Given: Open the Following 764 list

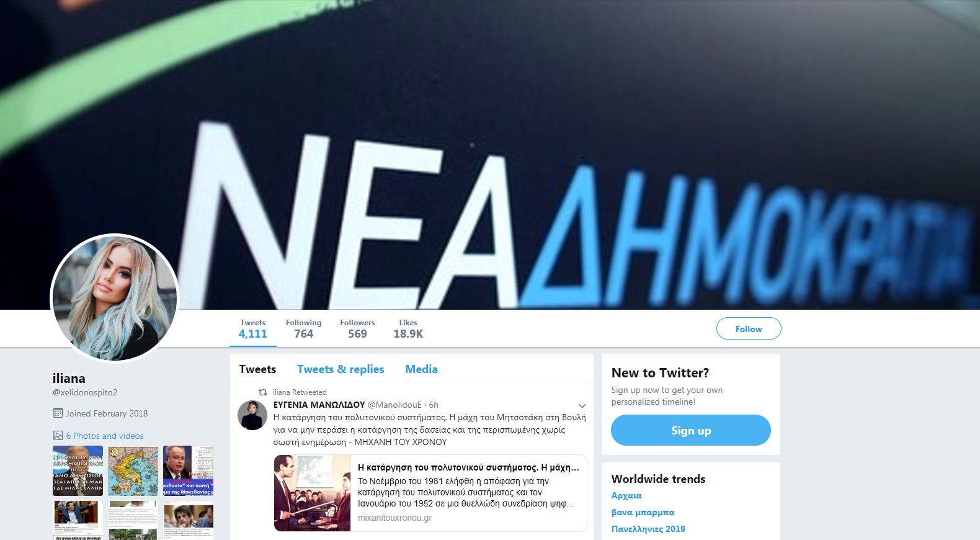Looking at the screenshot, I should 303,329.
